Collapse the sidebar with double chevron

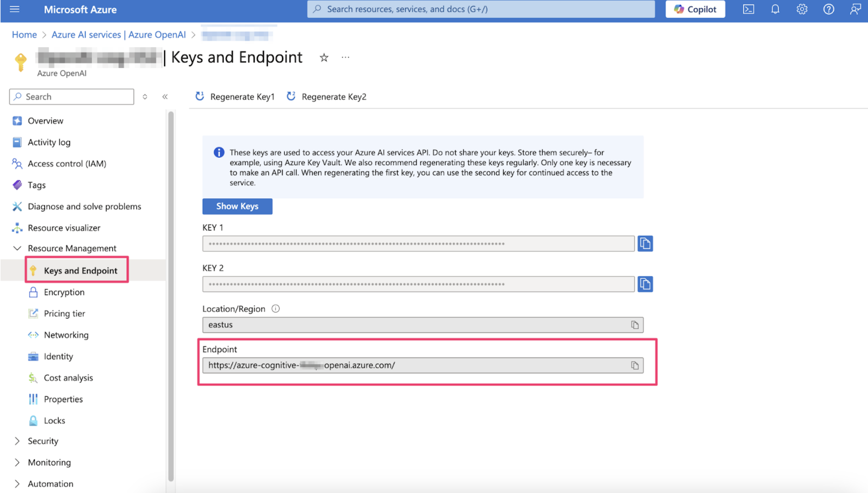pos(165,97)
